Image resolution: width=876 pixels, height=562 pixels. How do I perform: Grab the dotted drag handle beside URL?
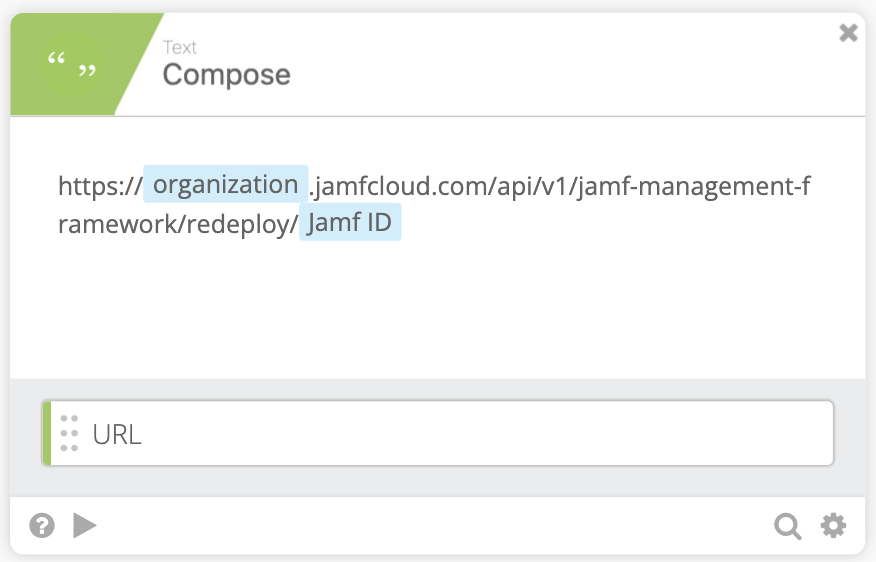coord(69,433)
